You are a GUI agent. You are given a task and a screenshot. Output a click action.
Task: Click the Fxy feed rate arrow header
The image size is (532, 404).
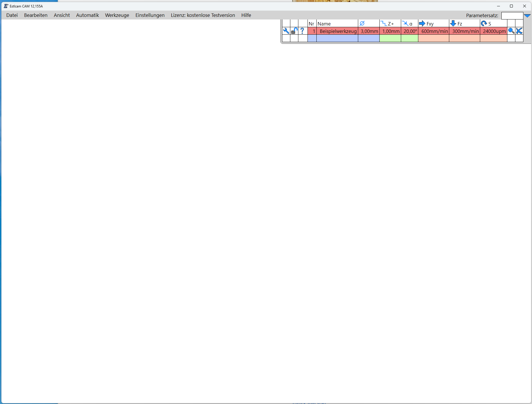[x=422, y=23]
